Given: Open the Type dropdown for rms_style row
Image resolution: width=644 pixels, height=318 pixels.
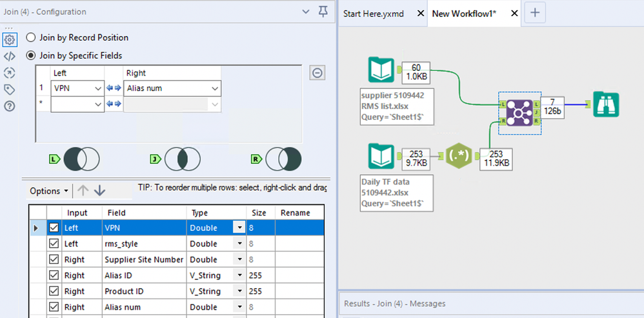Looking at the screenshot, I should point(239,244).
